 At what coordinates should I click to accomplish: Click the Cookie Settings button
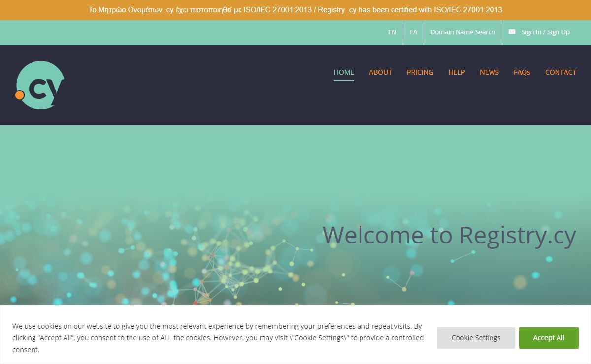[476, 338]
